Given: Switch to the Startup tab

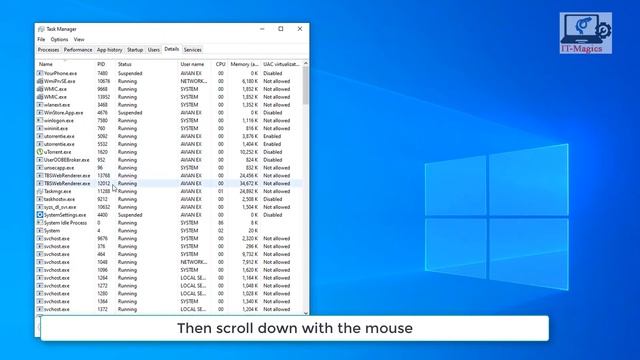Looking at the screenshot, I should pyautogui.click(x=135, y=50).
